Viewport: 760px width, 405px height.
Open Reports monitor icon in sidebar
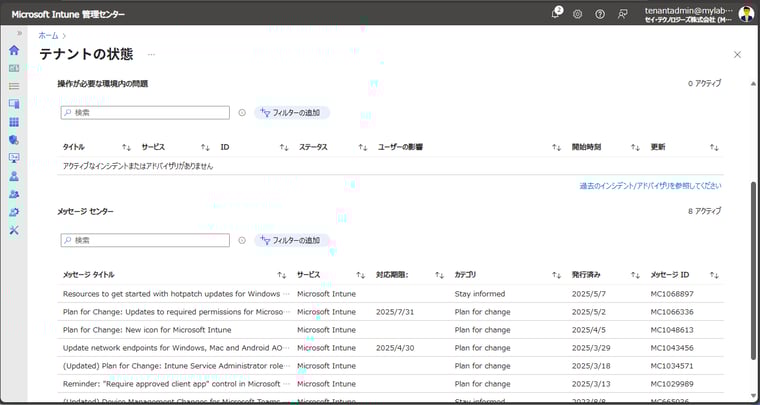pos(14,158)
